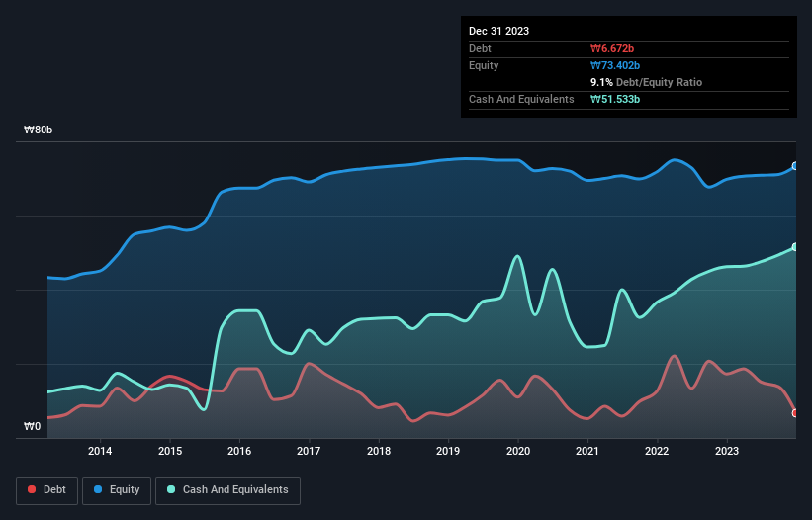Click the 2016 x-axis label
Viewport: 812px width, 520px height.
[239, 451]
